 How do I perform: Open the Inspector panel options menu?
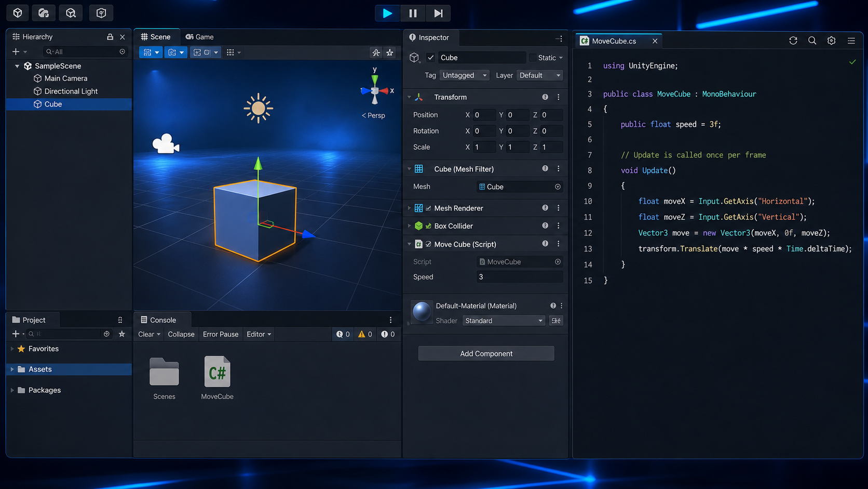pyautogui.click(x=559, y=38)
